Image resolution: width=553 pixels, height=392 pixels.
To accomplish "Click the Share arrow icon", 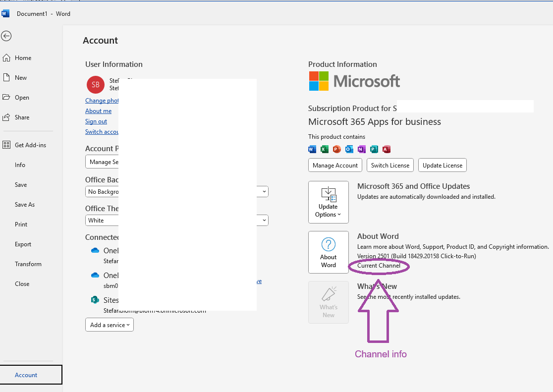I will tap(6, 117).
